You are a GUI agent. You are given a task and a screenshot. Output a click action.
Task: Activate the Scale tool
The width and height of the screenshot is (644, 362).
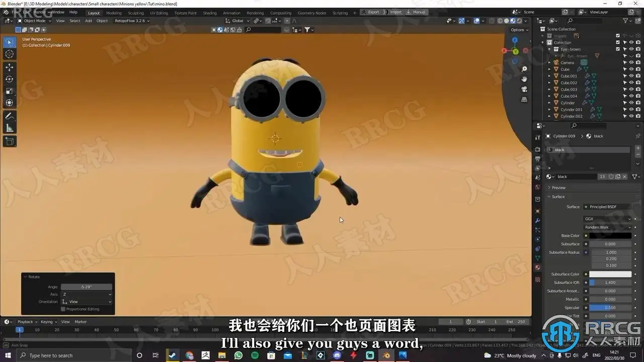pos(10,91)
